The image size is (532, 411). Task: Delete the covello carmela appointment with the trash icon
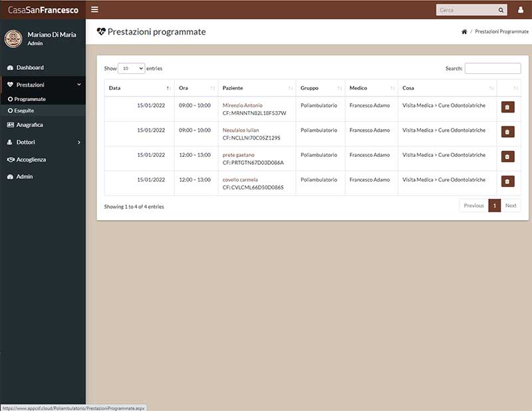point(507,182)
